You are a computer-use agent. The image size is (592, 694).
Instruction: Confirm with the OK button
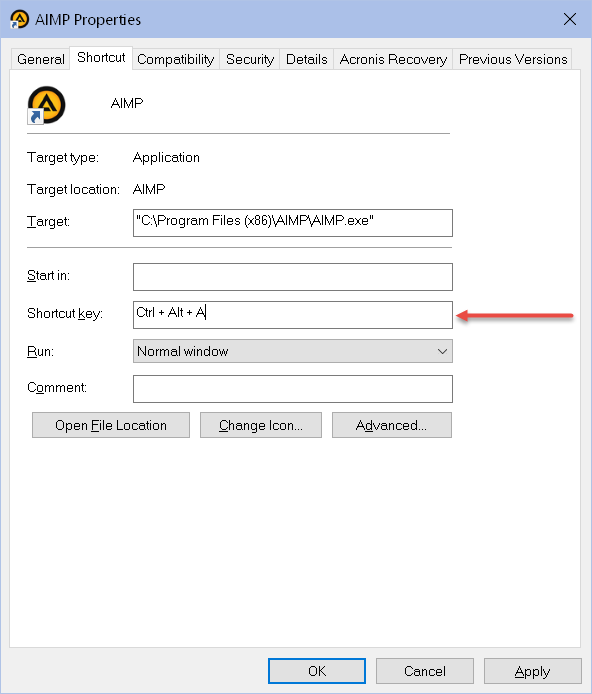317,671
